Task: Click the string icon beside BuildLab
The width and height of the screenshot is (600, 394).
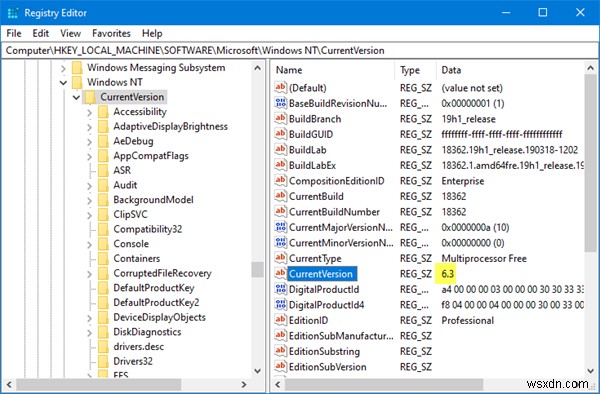Action: (x=280, y=150)
